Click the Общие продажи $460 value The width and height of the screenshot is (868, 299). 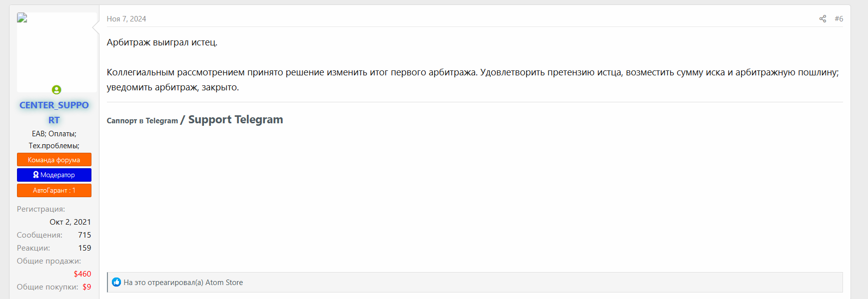point(82,274)
